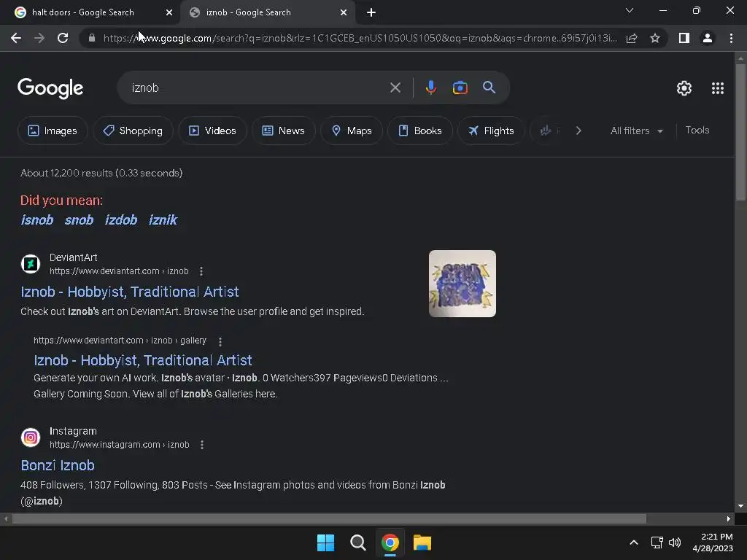747x560 pixels.
Task: Open File Explorer from taskbar
Action: 422,542
